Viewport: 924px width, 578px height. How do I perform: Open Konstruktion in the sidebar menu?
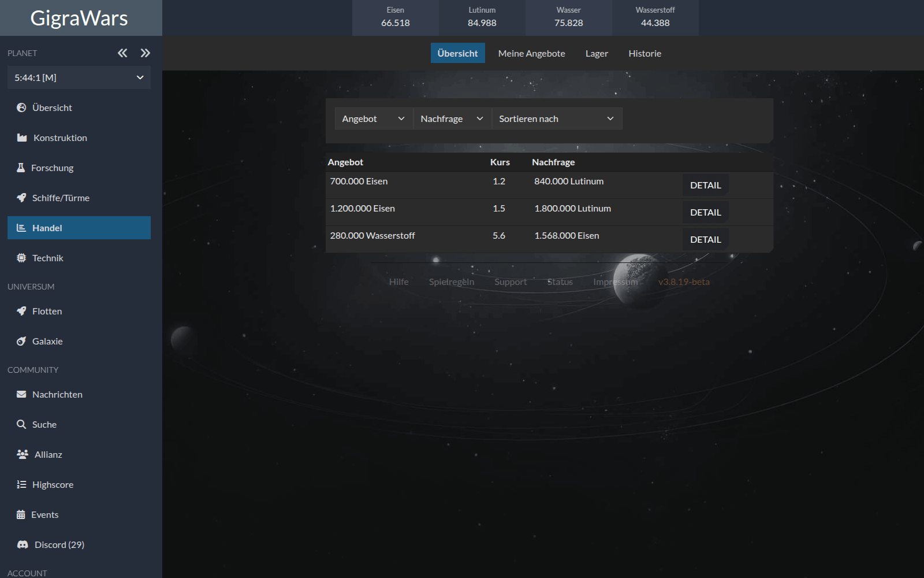coord(79,138)
